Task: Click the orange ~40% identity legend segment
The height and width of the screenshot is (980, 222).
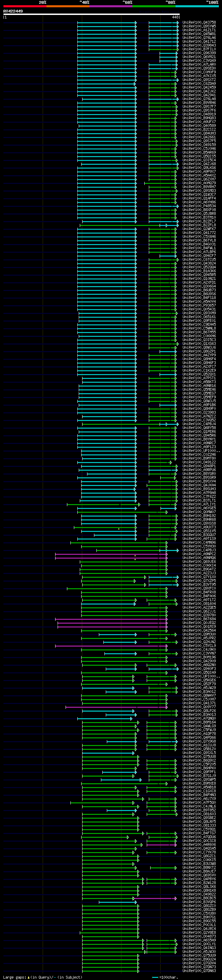Action: [68, 6]
